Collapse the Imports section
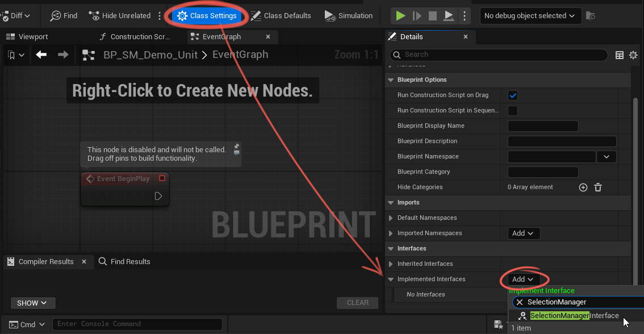 pyautogui.click(x=391, y=203)
